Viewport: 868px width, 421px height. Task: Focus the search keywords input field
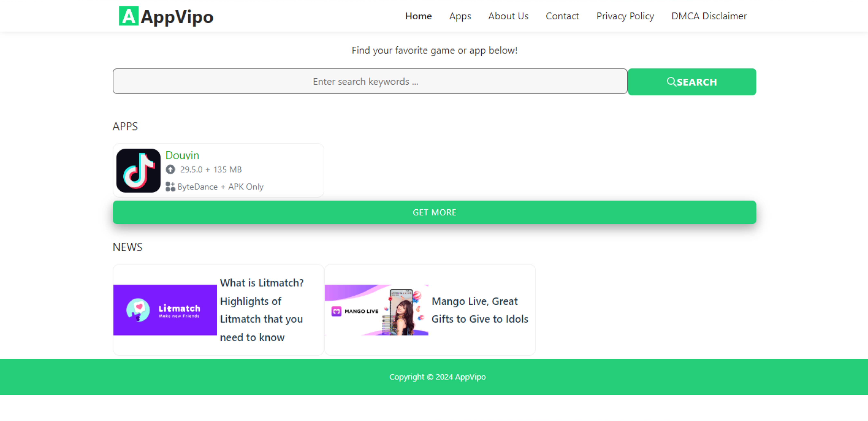[370, 81]
